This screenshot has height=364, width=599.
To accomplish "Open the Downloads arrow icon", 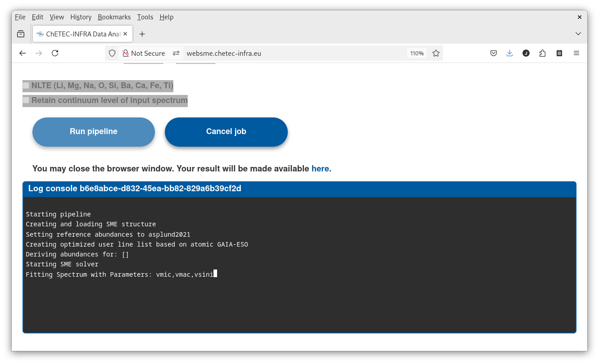I will pyautogui.click(x=509, y=53).
